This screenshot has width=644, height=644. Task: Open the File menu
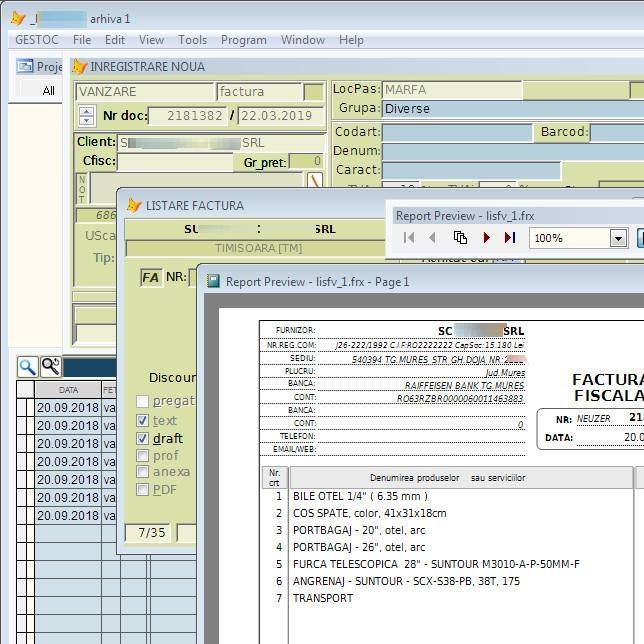(x=82, y=40)
